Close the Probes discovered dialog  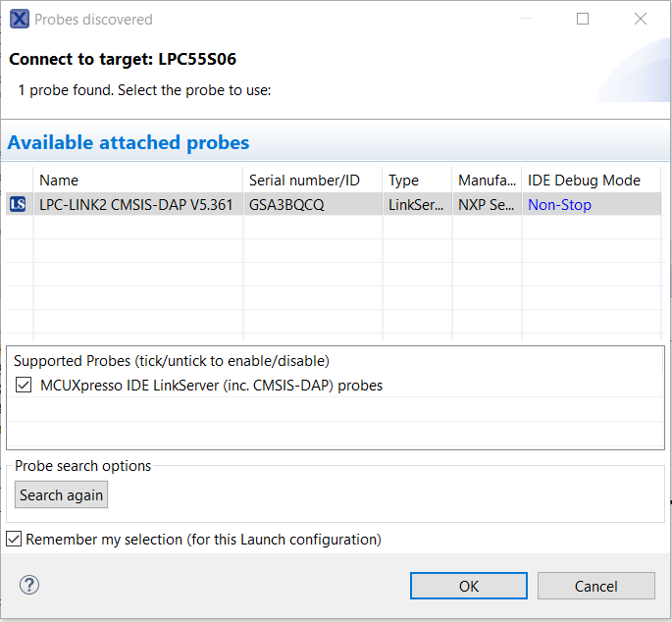641,19
